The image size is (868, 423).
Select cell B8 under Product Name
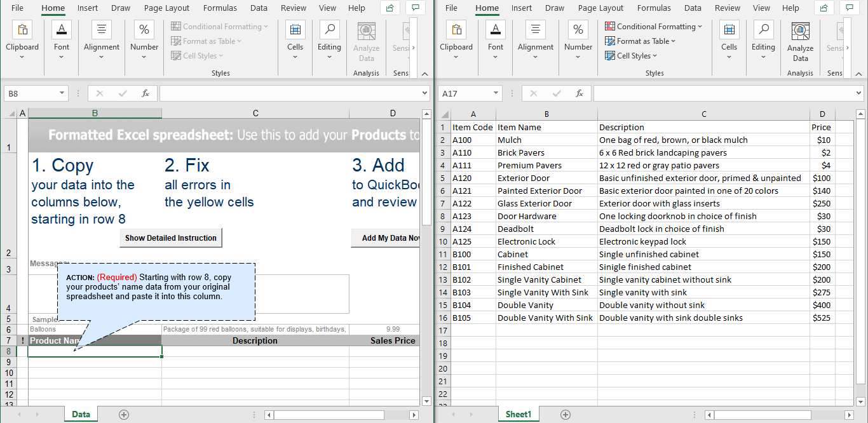[x=95, y=351]
